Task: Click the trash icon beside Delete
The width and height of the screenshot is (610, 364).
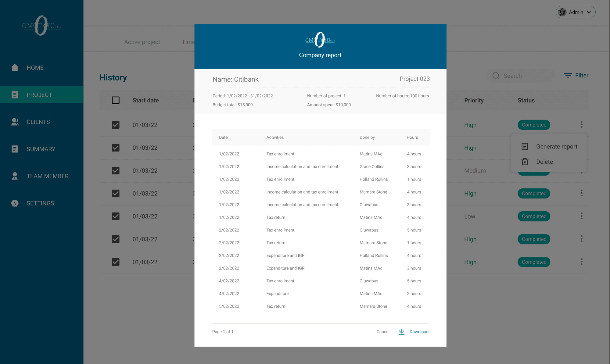Action: [525, 162]
